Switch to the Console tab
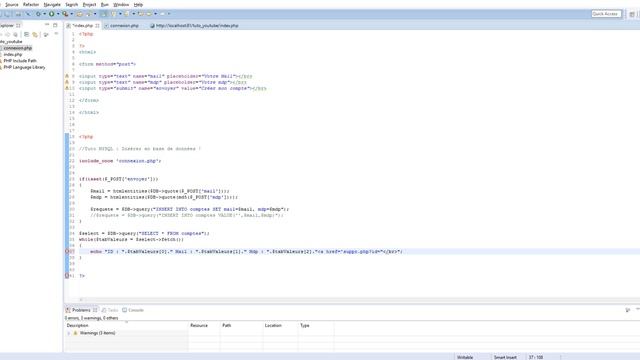Image resolution: width=640 pixels, height=360 pixels. [x=133, y=310]
